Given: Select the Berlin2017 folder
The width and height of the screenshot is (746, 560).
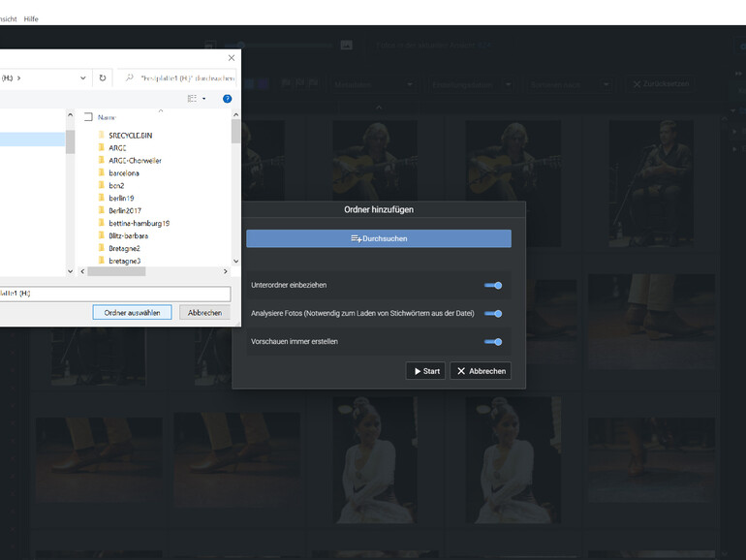Looking at the screenshot, I should pos(125,210).
